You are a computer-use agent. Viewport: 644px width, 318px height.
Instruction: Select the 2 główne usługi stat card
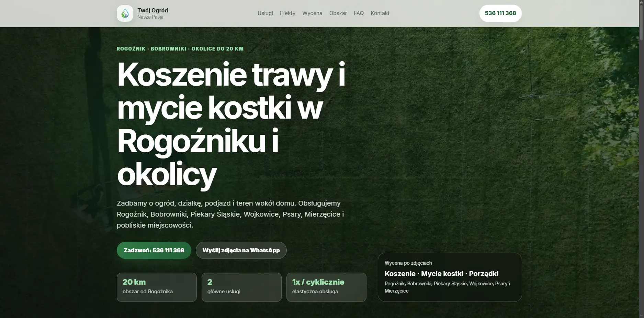tap(241, 287)
